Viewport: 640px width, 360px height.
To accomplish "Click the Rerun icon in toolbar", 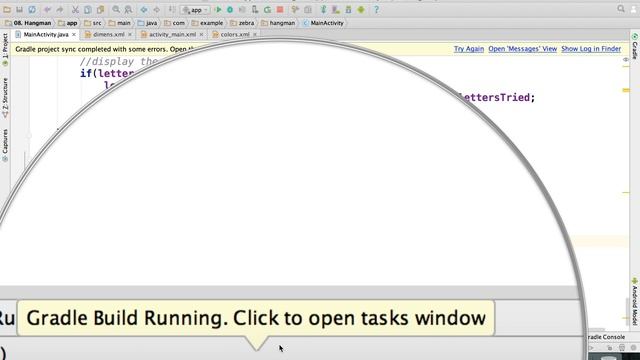I will (267, 9).
